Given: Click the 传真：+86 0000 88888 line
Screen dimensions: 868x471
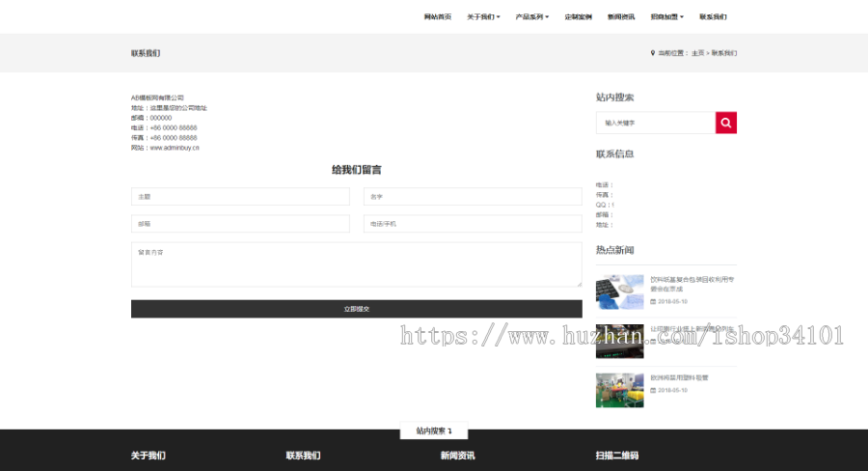Looking at the screenshot, I should (x=164, y=138).
